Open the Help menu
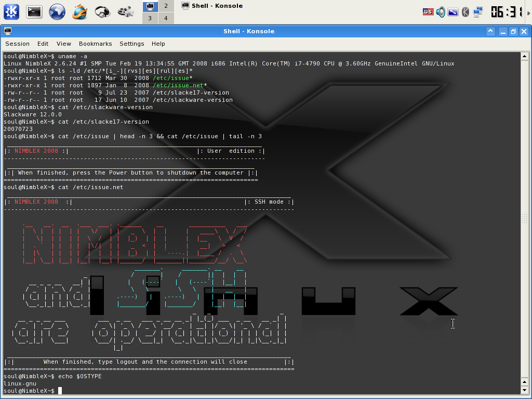 (x=158, y=44)
